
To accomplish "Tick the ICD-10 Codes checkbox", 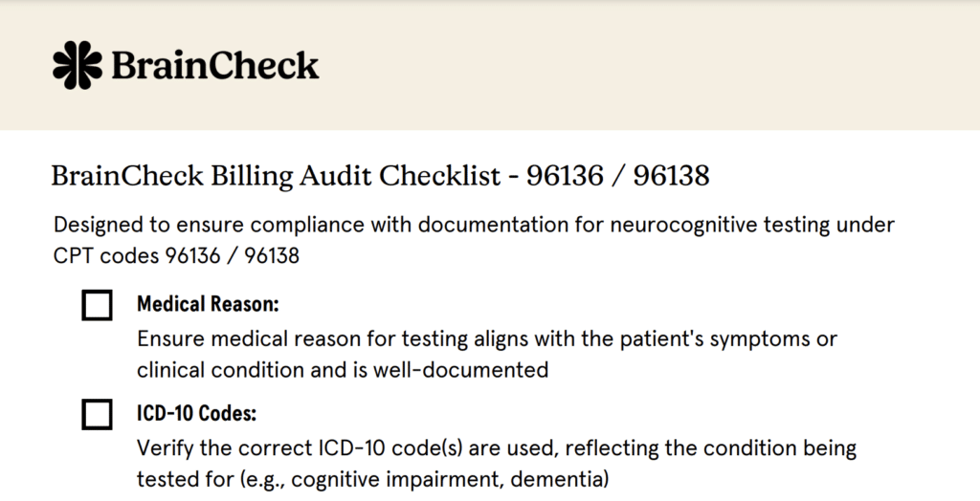I will pyautogui.click(x=97, y=415).
